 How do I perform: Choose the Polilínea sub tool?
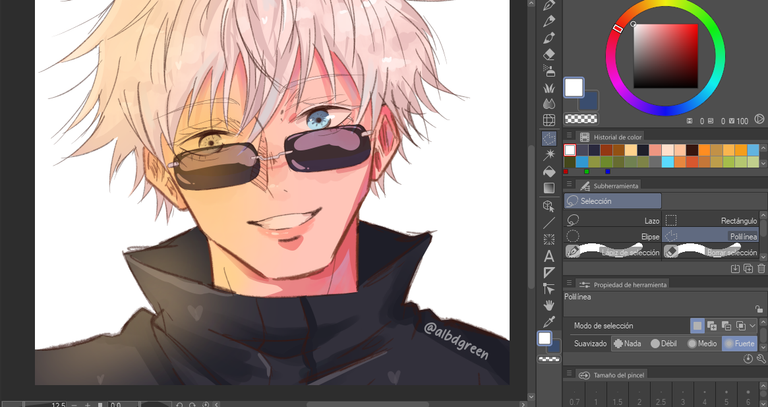click(x=710, y=237)
